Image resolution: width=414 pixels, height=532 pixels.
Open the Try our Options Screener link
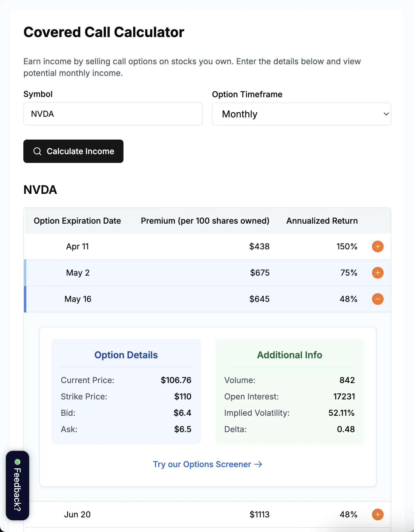(208, 464)
